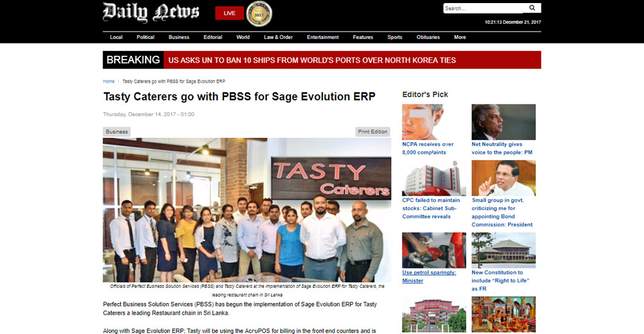Open the Tasty Caterers article photo

tap(247, 210)
